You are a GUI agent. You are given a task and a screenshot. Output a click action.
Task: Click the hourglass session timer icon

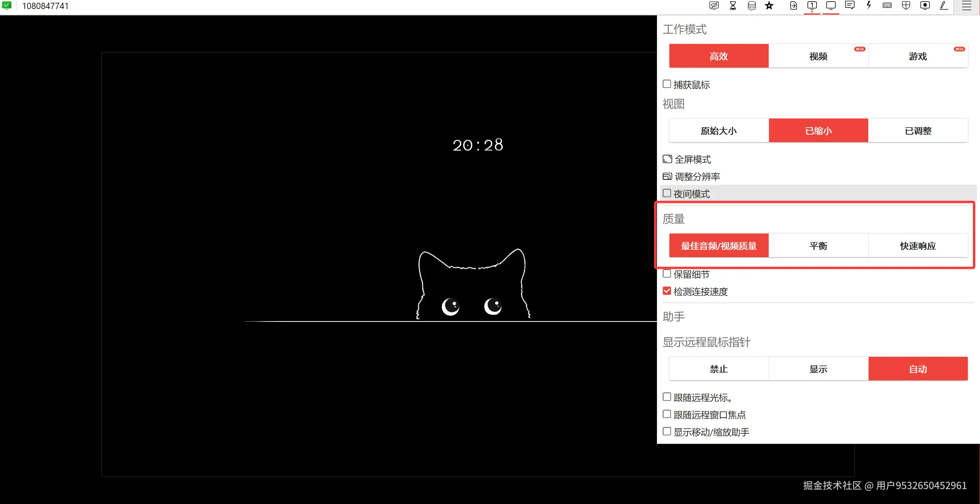click(733, 5)
